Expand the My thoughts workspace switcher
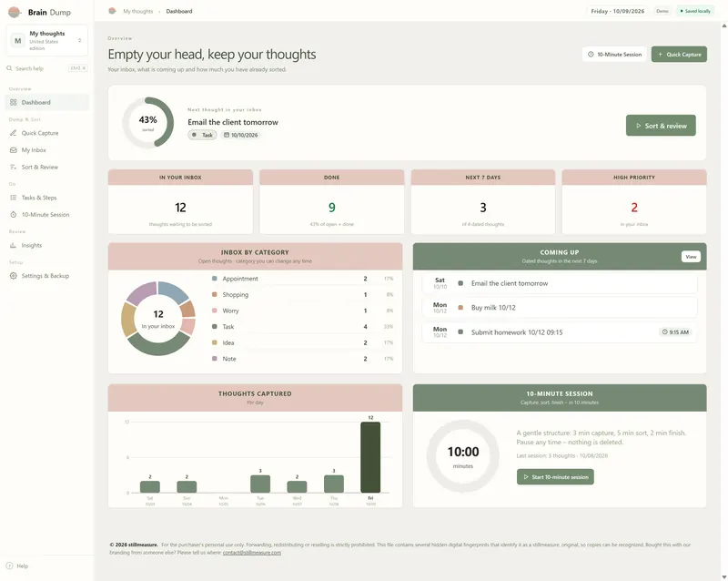This screenshot has width=728, height=581. point(47,40)
